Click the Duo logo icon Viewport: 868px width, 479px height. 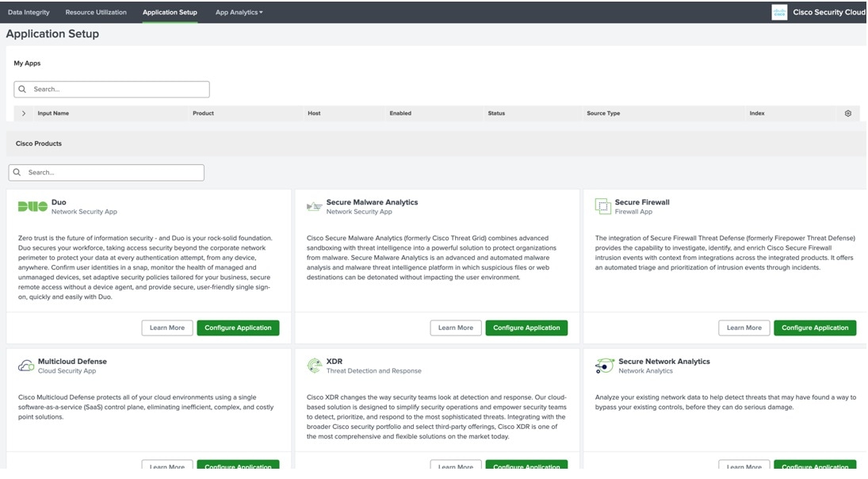pos(33,207)
